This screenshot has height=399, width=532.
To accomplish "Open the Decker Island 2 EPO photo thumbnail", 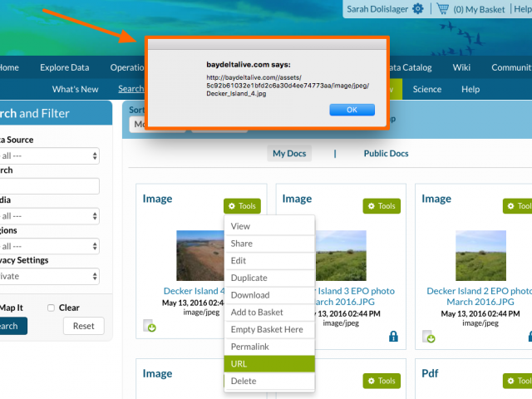I will (480, 255).
